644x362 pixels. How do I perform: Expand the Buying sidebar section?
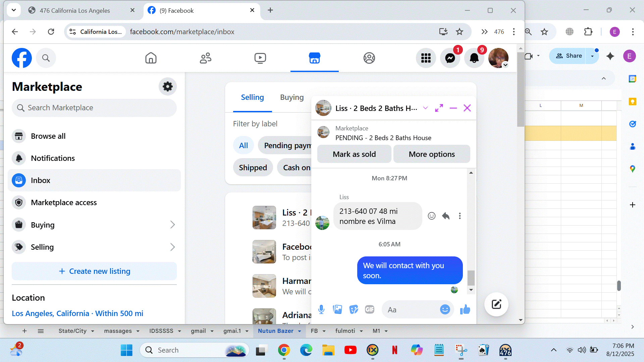[172, 225]
